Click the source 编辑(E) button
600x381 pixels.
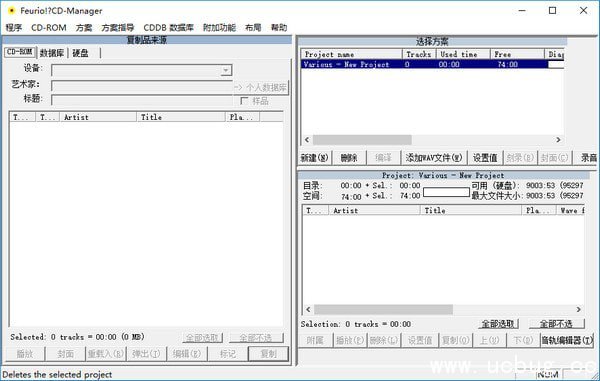click(x=187, y=354)
